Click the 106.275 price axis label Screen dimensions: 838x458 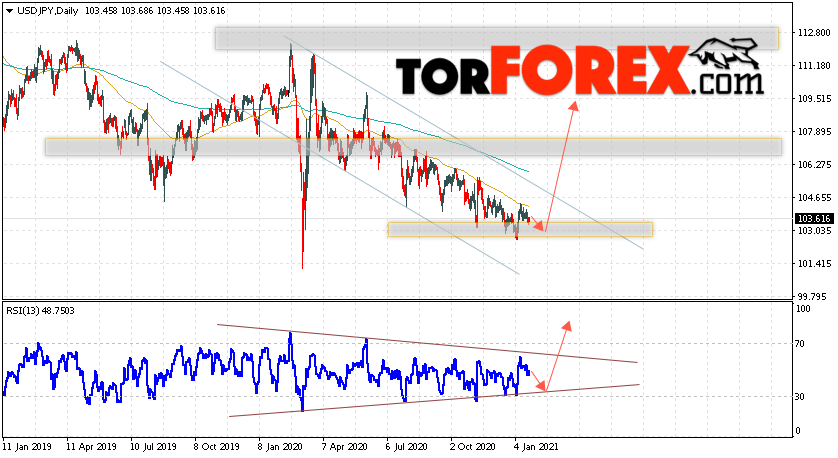pos(814,165)
